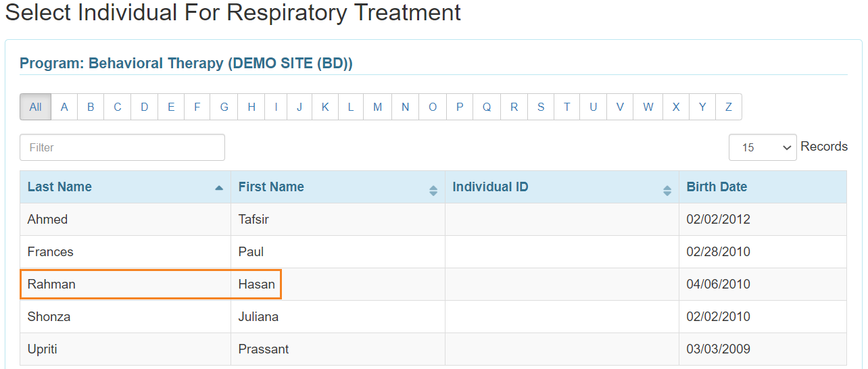This screenshot has width=868, height=369.
Task: Click the Birth Date column header
Action: pyautogui.click(x=763, y=187)
